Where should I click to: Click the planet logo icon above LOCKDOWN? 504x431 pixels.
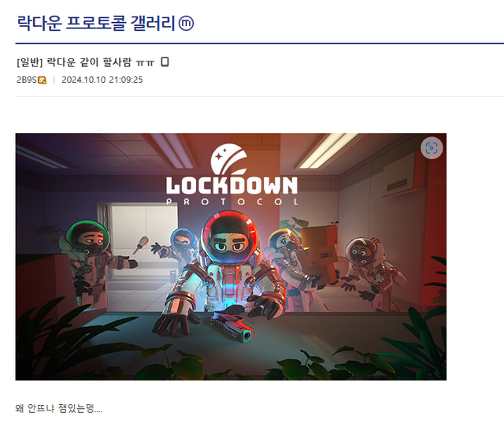229,159
